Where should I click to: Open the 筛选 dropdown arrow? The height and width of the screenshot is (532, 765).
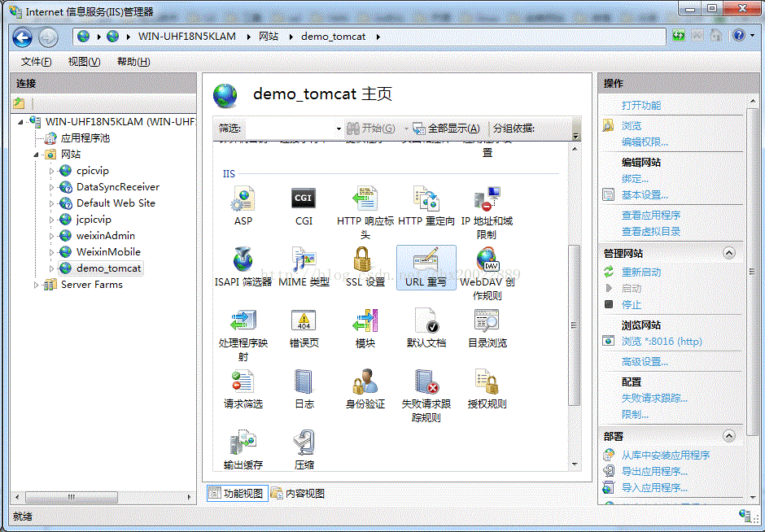tap(338, 129)
